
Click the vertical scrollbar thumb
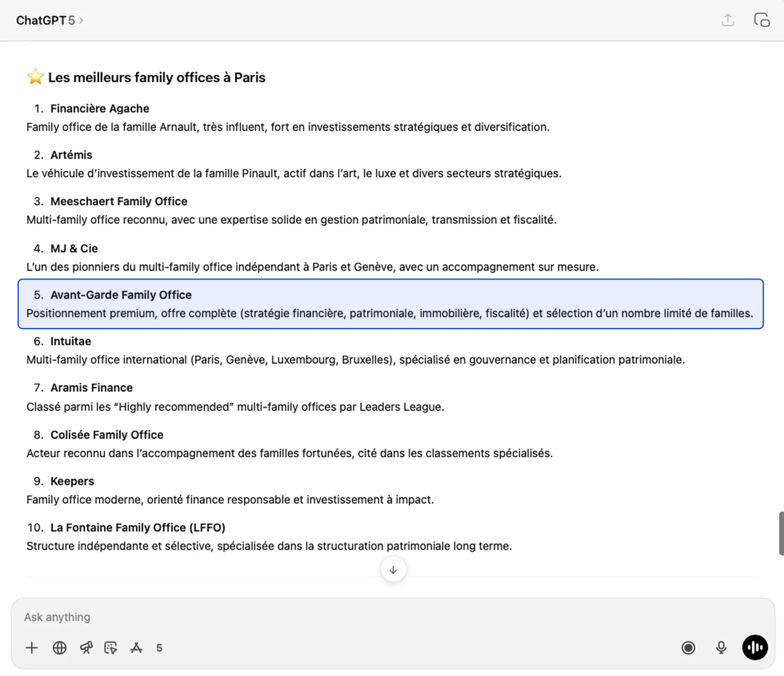[781, 533]
